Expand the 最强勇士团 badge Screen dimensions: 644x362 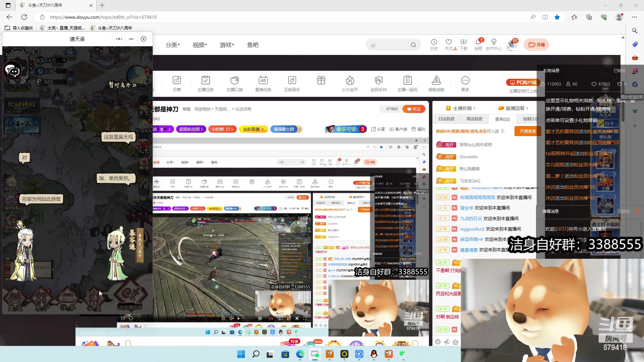pos(286,129)
